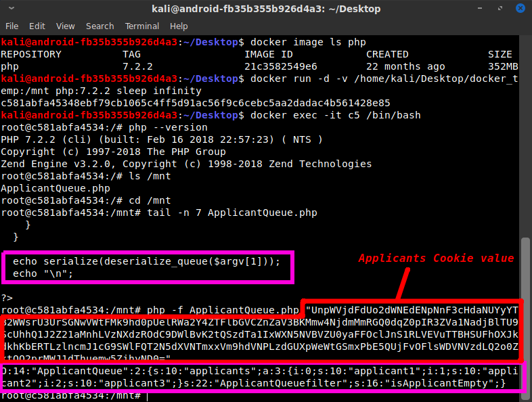This screenshot has width=532, height=402.
Task: Click the image ID 21c3582549e6
Action: click(x=280, y=66)
